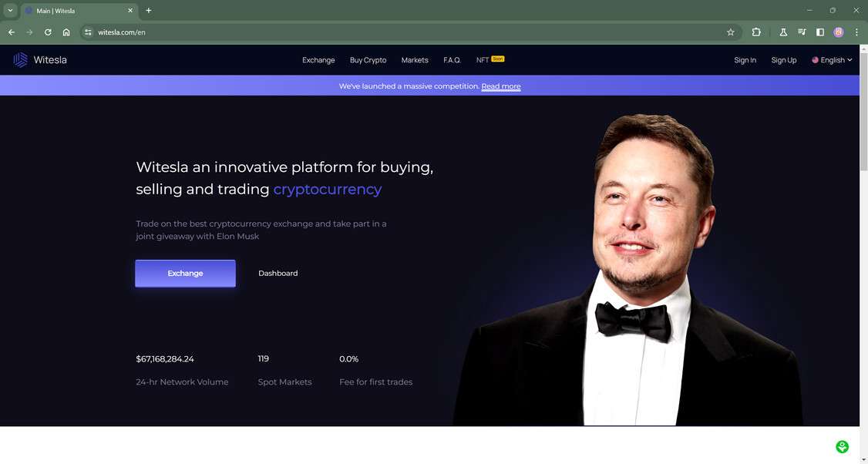The width and height of the screenshot is (868, 464).
Task: Open the browser Extensions puzzle icon
Action: [x=756, y=32]
